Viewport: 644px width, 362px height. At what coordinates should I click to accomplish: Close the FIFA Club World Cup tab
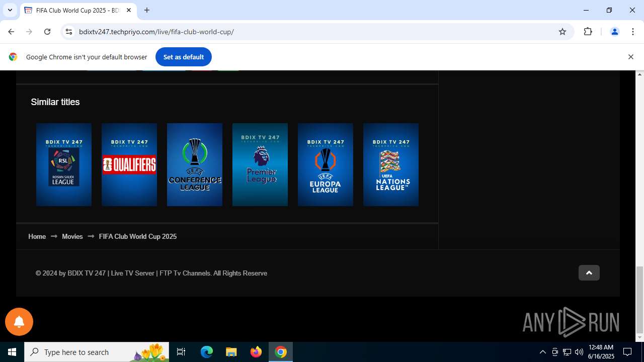pyautogui.click(x=129, y=10)
